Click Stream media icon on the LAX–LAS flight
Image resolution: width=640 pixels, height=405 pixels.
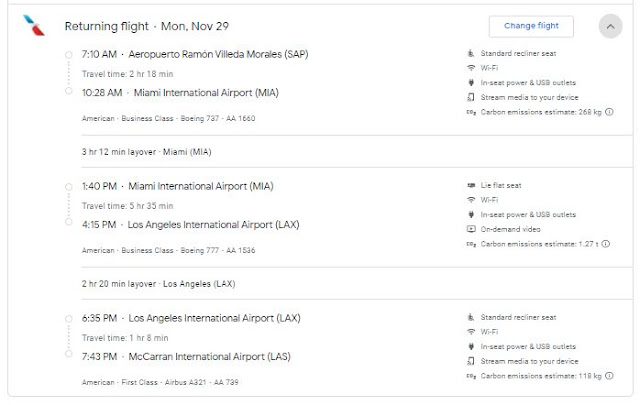[471, 360]
